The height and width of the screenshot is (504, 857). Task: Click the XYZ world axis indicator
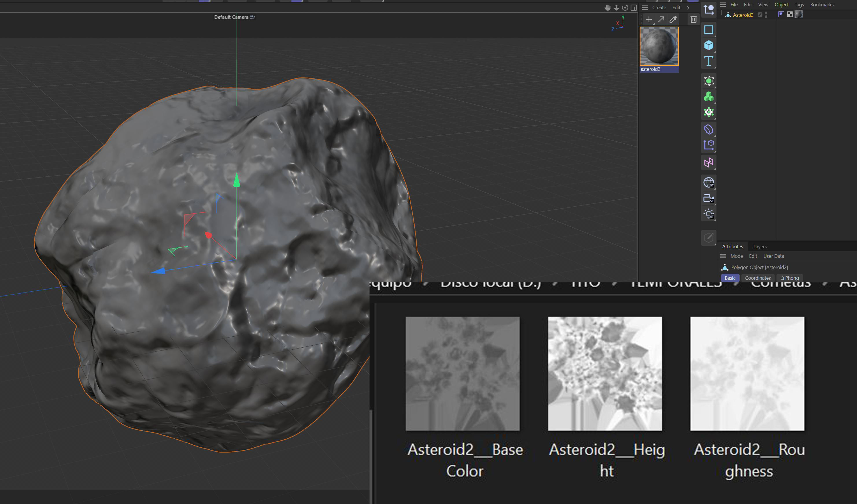[618, 23]
